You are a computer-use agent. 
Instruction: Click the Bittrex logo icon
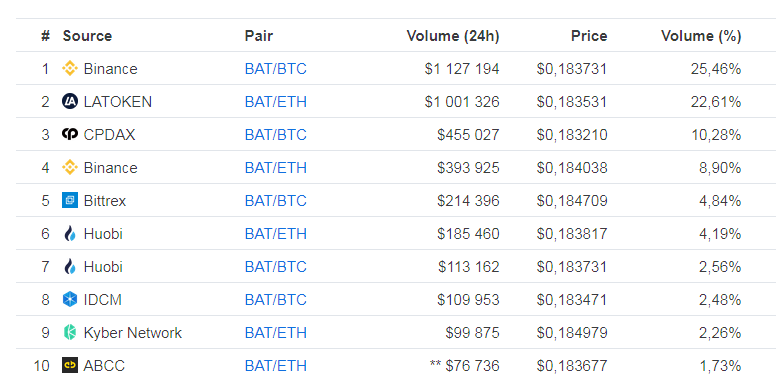click(70, 200)
